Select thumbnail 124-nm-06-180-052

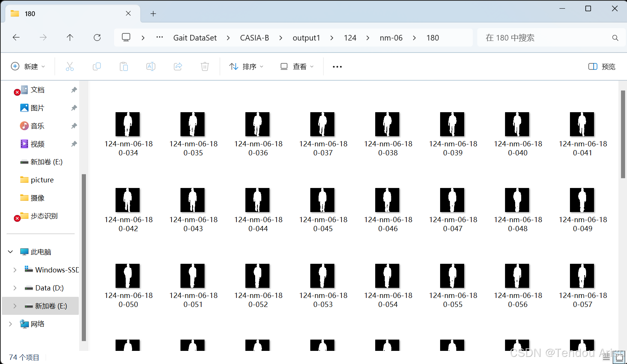(x=257, y=276)
